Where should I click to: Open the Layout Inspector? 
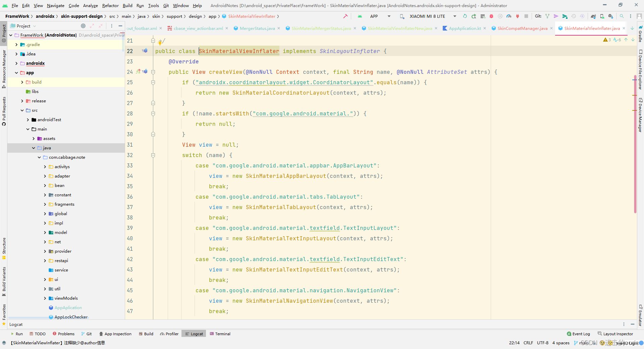click(617, 334)
